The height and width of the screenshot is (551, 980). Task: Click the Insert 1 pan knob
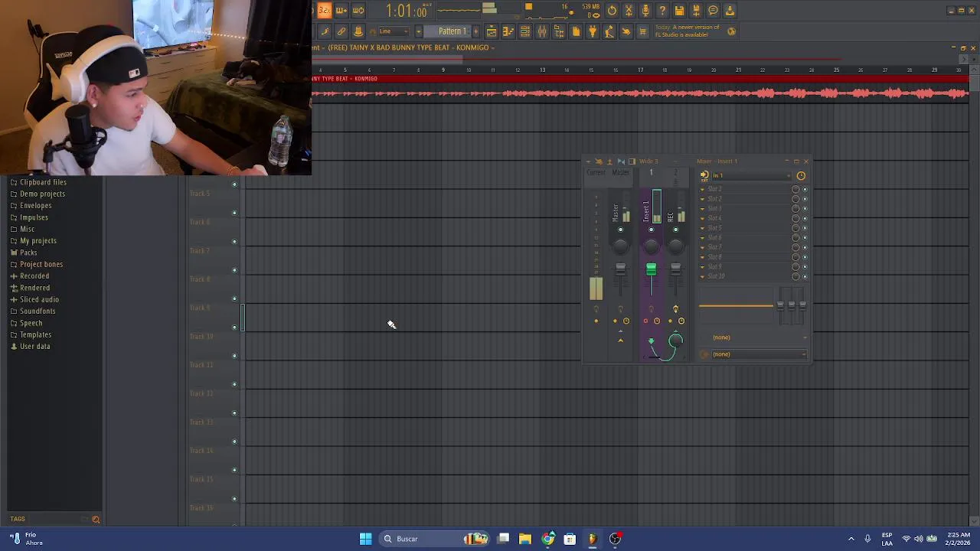[x=652, y=246]
